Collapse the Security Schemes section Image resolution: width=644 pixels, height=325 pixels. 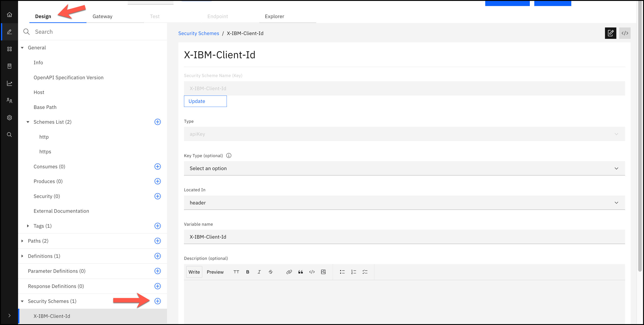coord(22,301)
